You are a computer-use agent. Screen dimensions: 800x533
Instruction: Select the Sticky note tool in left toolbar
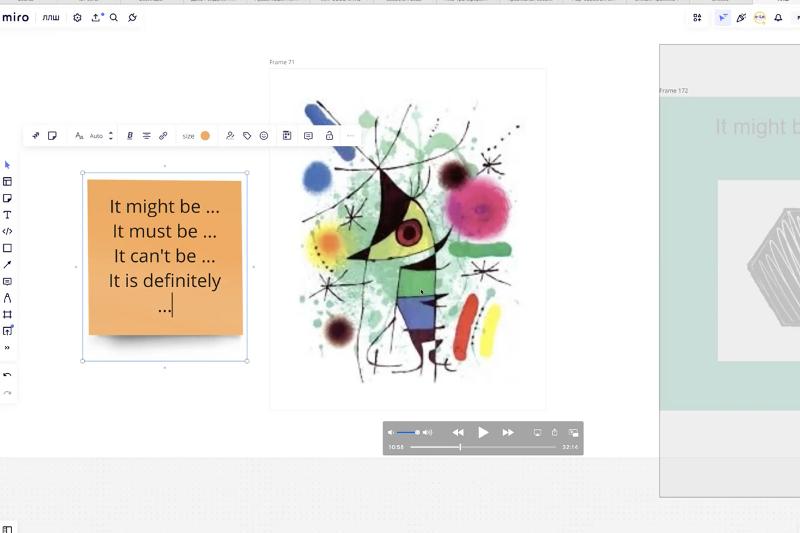click(7, 198)
